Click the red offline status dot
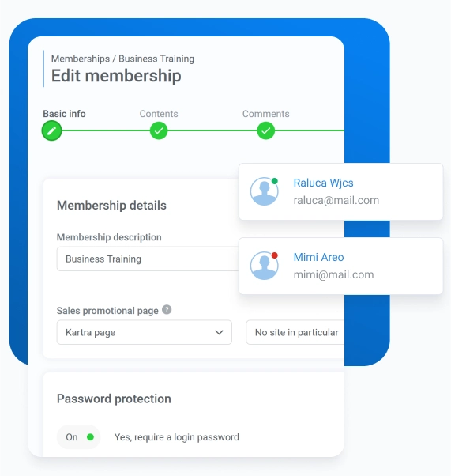This screenshot has width=451, height=476. pos(275,255)
